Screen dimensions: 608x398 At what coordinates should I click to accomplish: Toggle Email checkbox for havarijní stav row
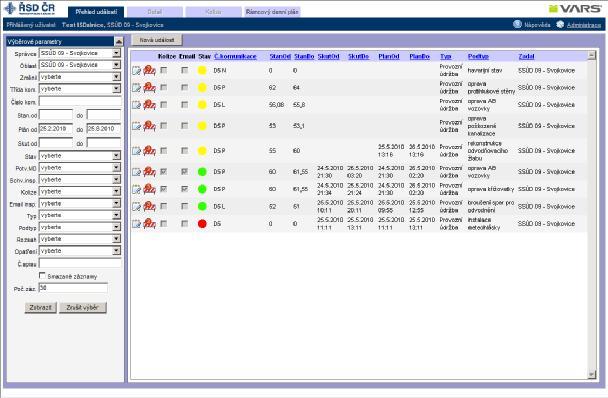185,70
